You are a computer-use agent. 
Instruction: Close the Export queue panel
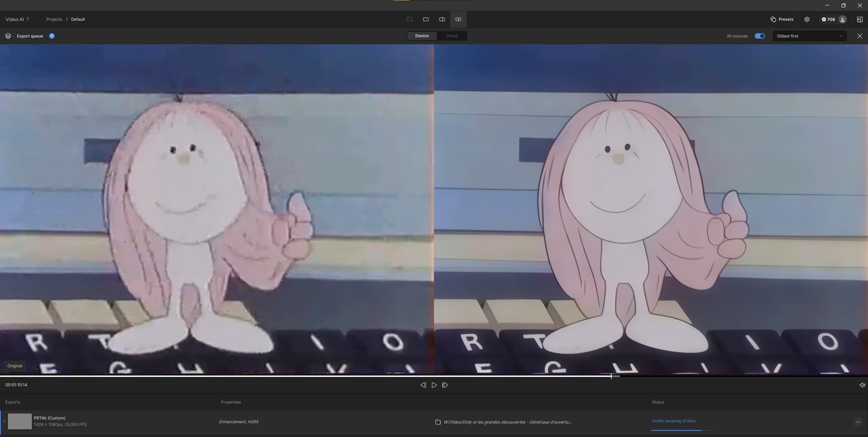point(860,36)
